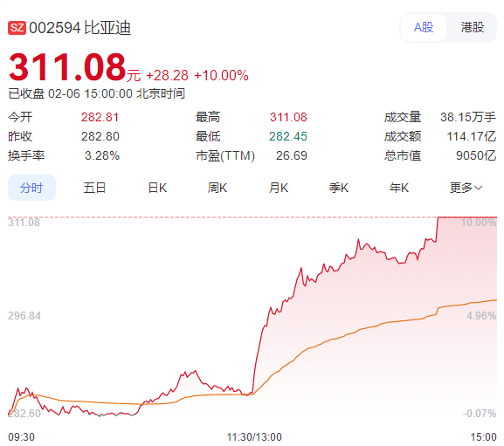Viewport: 504px width, 446px height.
Task: Click the 总市值 label
Action: [403, 155]
